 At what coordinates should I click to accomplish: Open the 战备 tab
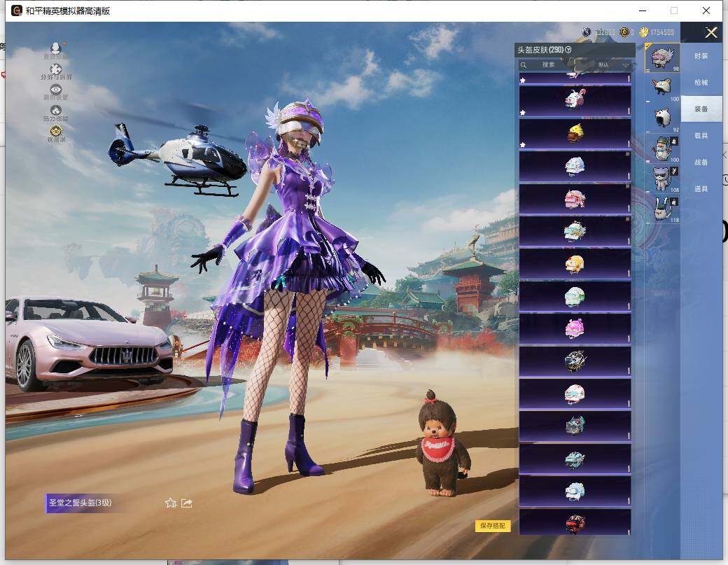click(701, 162)
